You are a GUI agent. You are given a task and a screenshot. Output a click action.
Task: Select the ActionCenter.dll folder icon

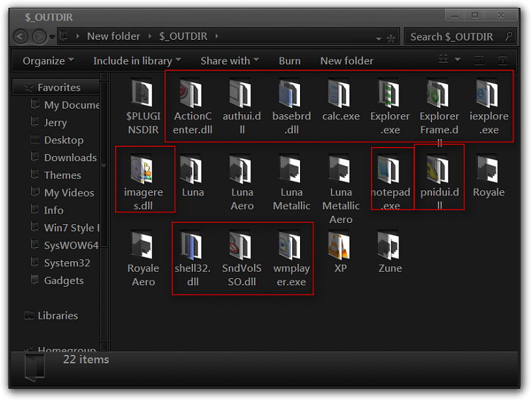tap(192, 94)
